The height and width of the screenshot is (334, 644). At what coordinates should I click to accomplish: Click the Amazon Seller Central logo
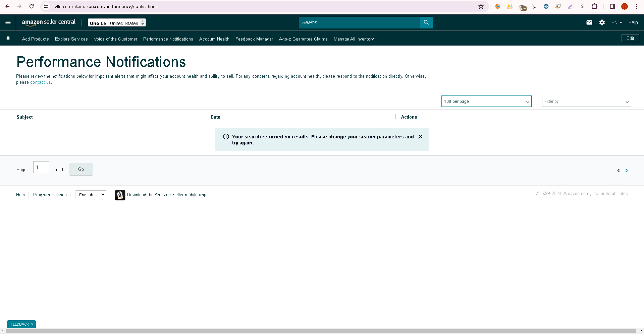pyautogui.click(x=49, y=22)
